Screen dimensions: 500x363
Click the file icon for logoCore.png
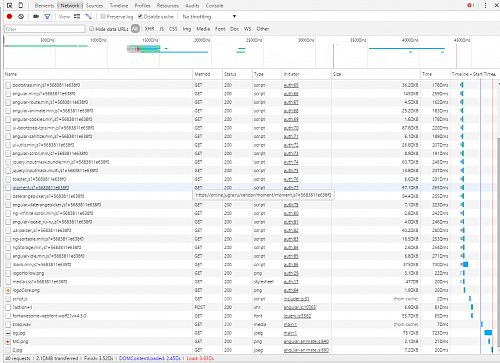pyautogui.click(x=8, y=290)
